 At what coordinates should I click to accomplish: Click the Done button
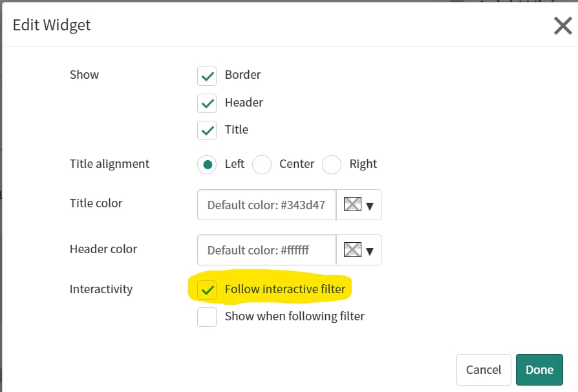click(x=539, y=369)
